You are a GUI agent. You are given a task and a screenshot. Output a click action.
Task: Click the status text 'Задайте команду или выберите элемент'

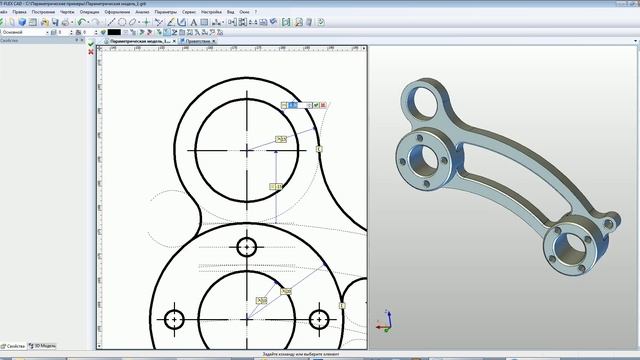(300, 354)
